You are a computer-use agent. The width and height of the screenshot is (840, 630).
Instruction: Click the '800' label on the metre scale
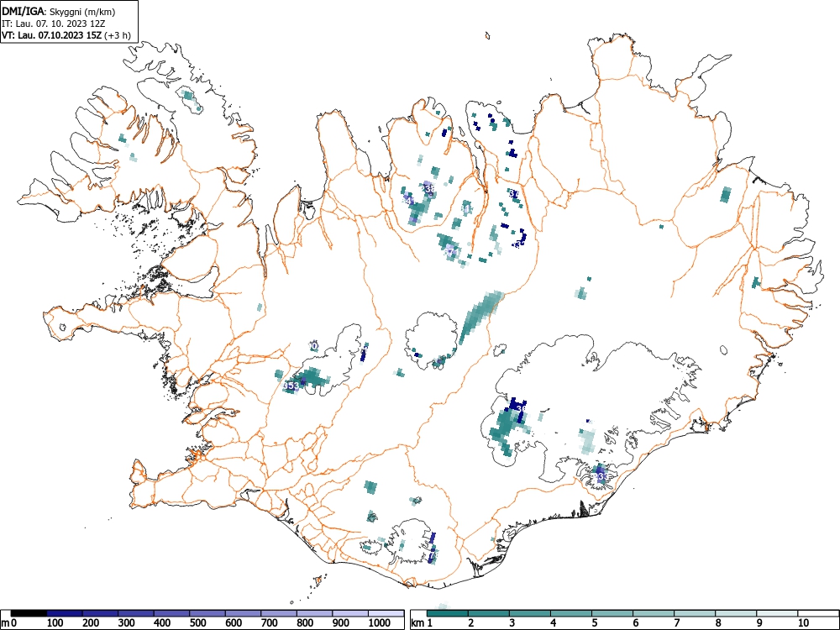[x=306, y=623]
